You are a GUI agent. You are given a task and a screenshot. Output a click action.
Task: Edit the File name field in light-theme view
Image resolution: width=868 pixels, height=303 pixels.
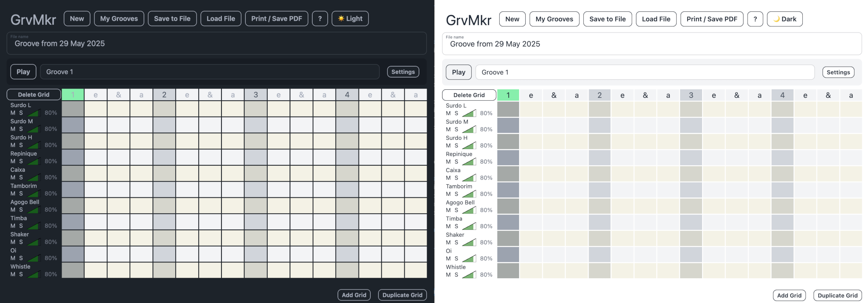click(652, 43)
